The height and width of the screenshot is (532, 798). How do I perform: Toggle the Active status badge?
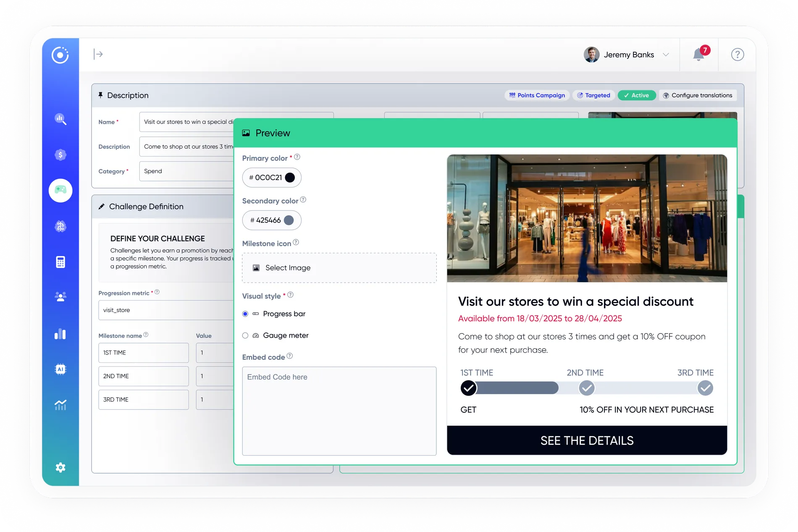[636, 95]
